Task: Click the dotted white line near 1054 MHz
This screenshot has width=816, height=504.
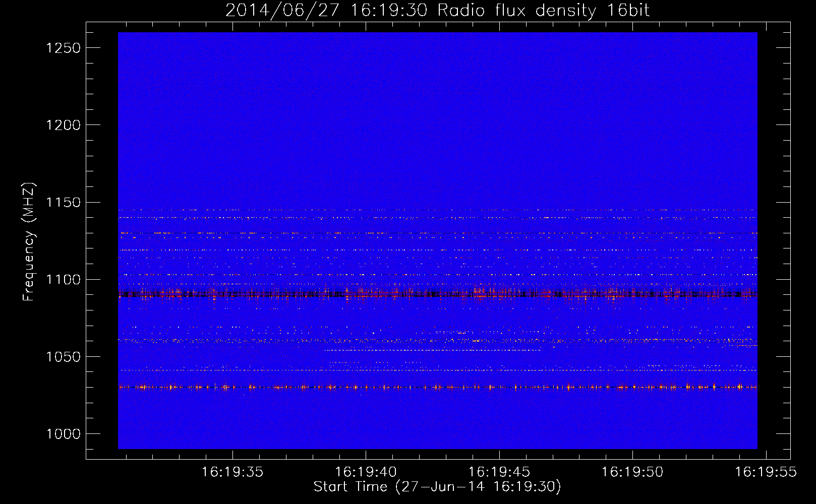Action: pyautogui.click(x=432, y=350)
